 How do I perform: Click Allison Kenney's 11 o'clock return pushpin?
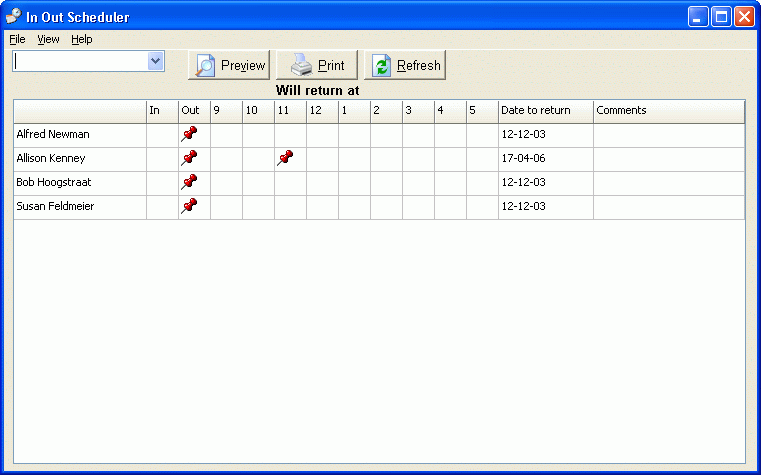pyautogui.click(x=285, y=158)
